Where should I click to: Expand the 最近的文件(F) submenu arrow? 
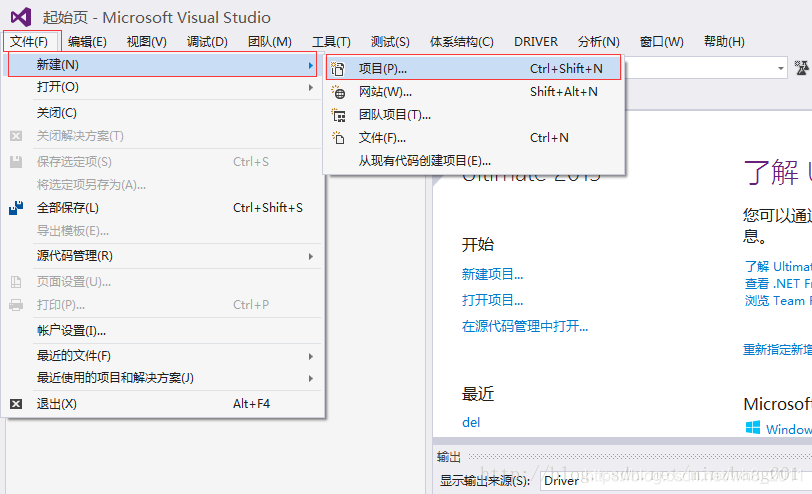(x=311, y=356)
